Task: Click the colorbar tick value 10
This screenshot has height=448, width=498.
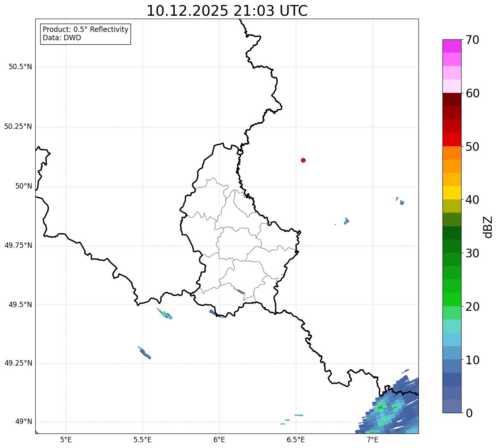Action: 472,360
